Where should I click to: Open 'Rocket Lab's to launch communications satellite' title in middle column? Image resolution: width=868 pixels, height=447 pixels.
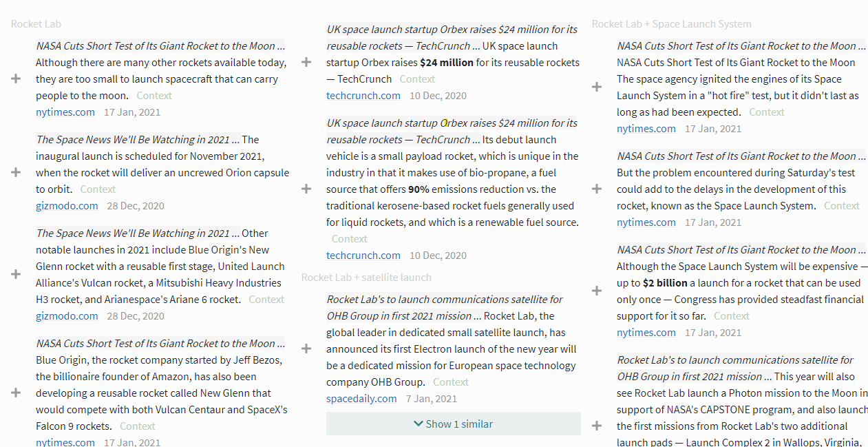[x=445, y=308]
